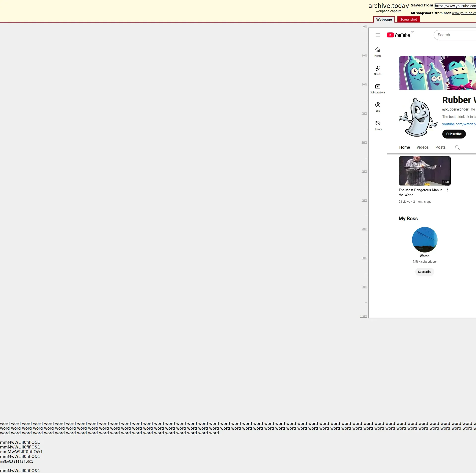The height and width of the screenshot is (473, 476).
Task: Open Shorts from the sidebar
Action: click(x=378, y=70)
